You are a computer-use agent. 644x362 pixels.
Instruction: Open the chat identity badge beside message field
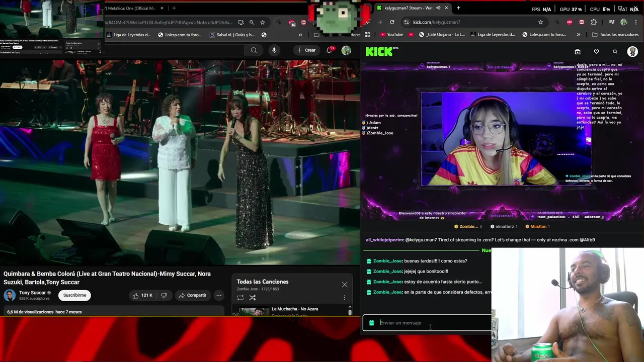pos(372,323)
